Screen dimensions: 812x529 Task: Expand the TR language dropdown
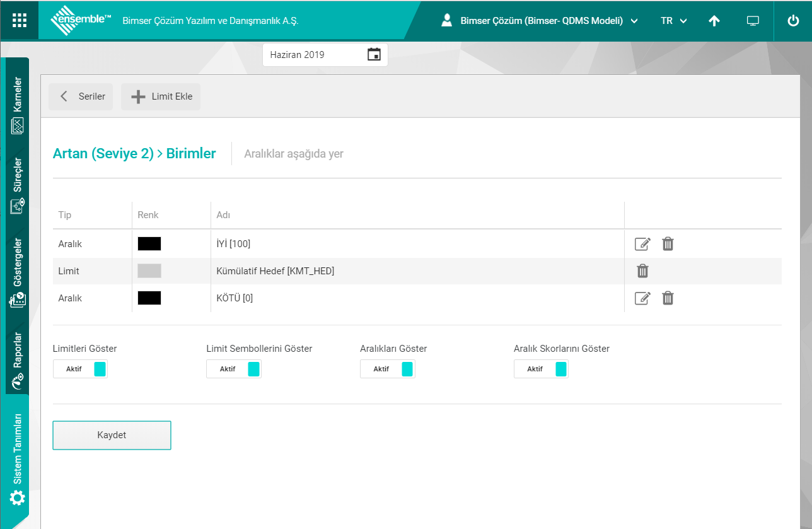tap(673, 21)
